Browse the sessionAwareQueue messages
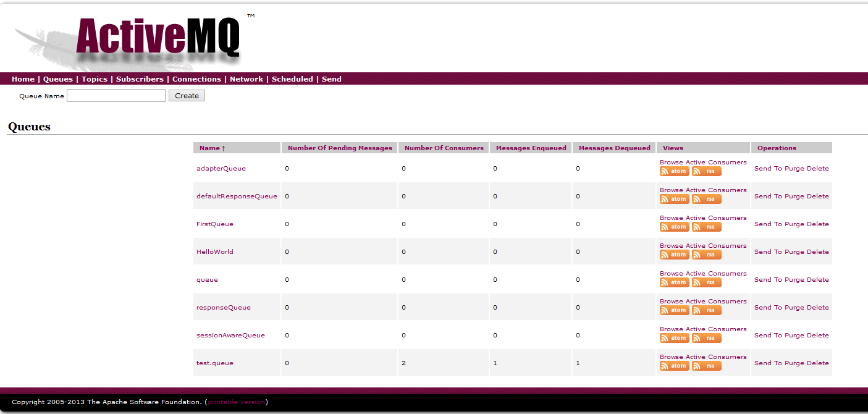Image resolution: width=868 pixels, height=414 pixels. (672, 329)
